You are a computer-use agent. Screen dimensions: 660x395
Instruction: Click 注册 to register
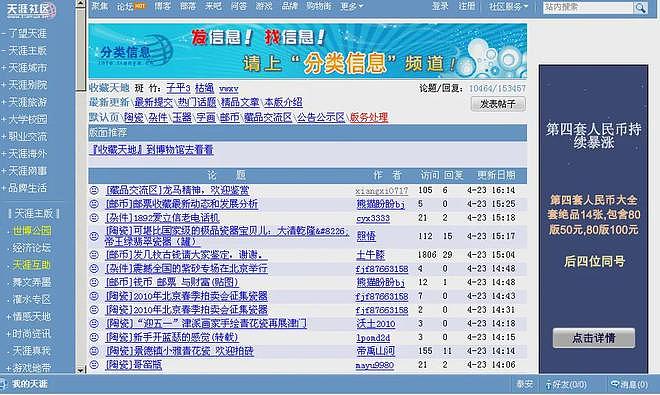(466, 6)
